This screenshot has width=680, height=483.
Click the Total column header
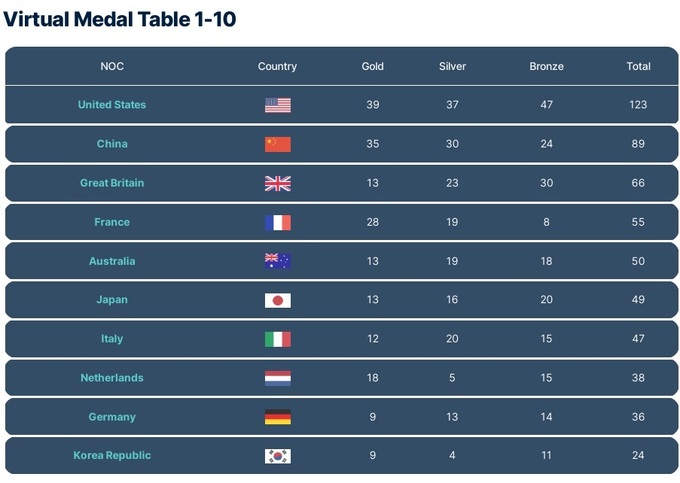click(638, 67)
